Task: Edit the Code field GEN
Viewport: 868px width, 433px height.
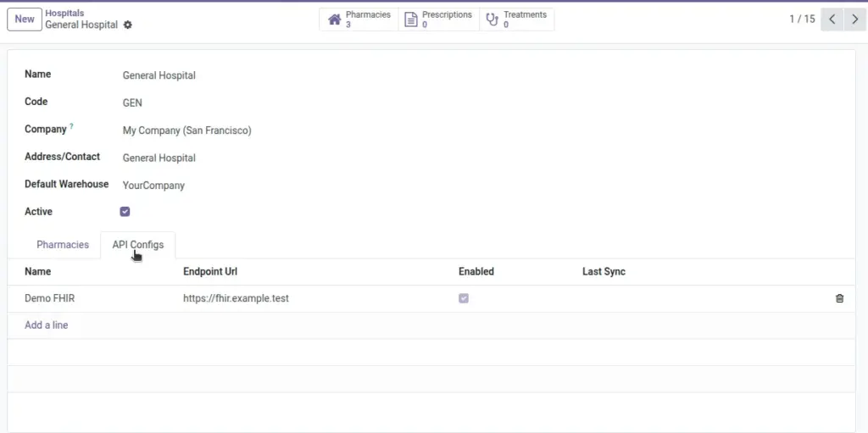Action: click(132, 103)
